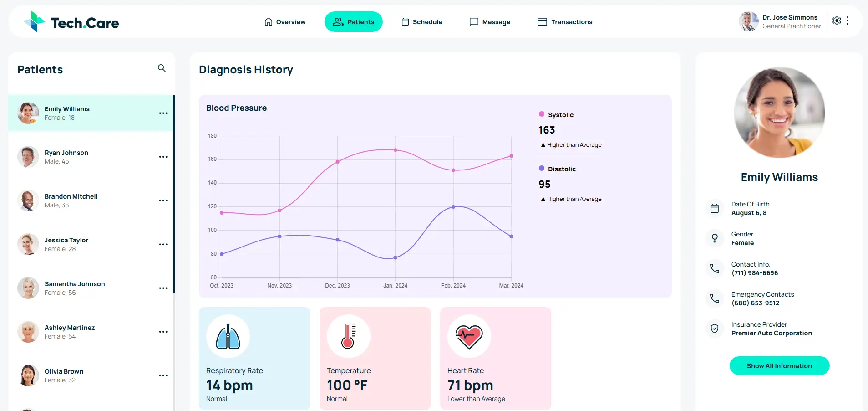
Task: Click the Temperature thermometer icon
Action: pos(349,336)
